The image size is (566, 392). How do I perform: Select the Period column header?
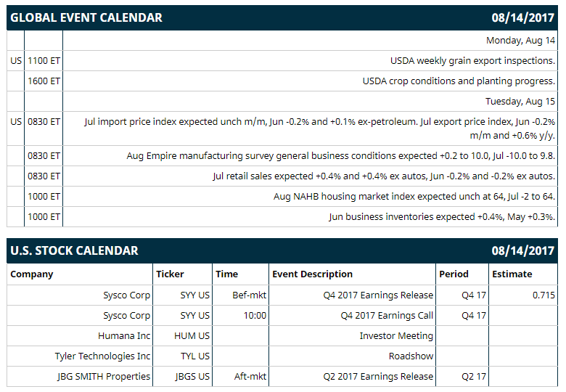click(x=454, y=274)
